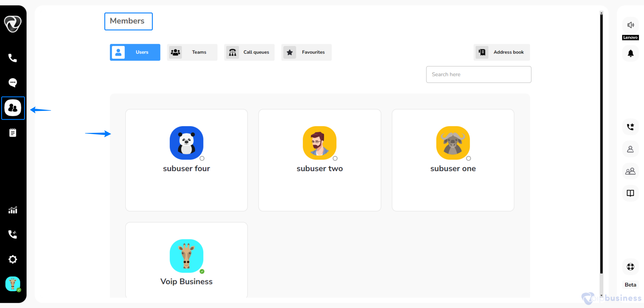Image resolution: width=644 pixels, height=308 pixels.
Task: Open the open-book icon in the right panel
Action: (x=630, y=193)
